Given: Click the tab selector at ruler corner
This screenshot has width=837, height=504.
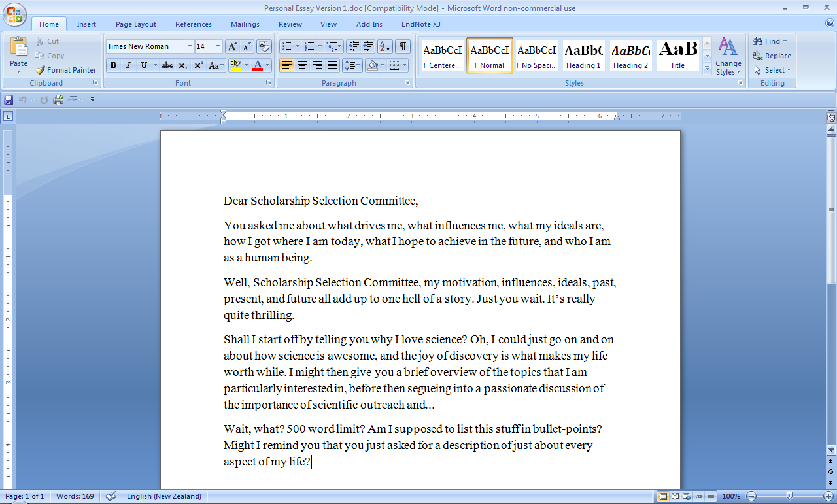Looking at the screenshot, I should pyautogui.click(x=8, y=117).
